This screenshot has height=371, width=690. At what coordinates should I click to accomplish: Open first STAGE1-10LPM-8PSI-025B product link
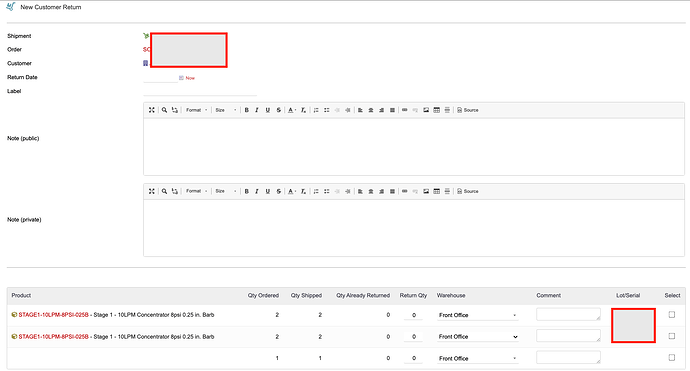pyautogui.click(x=53, y=315)
